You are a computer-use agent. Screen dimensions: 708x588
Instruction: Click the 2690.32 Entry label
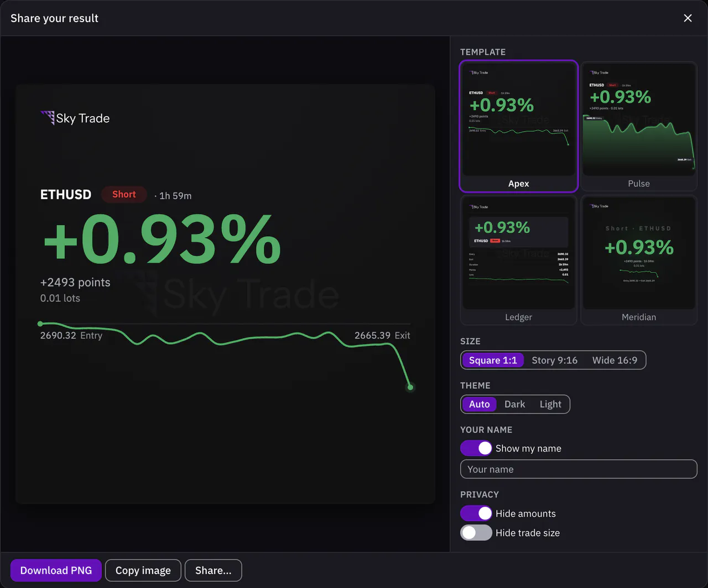71,335
